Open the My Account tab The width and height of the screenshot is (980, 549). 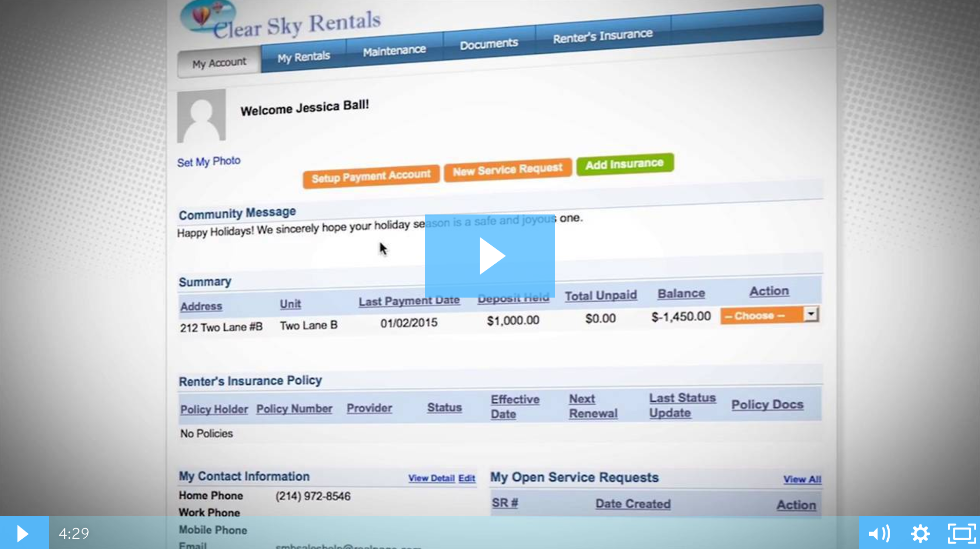(x=219, y=63)
